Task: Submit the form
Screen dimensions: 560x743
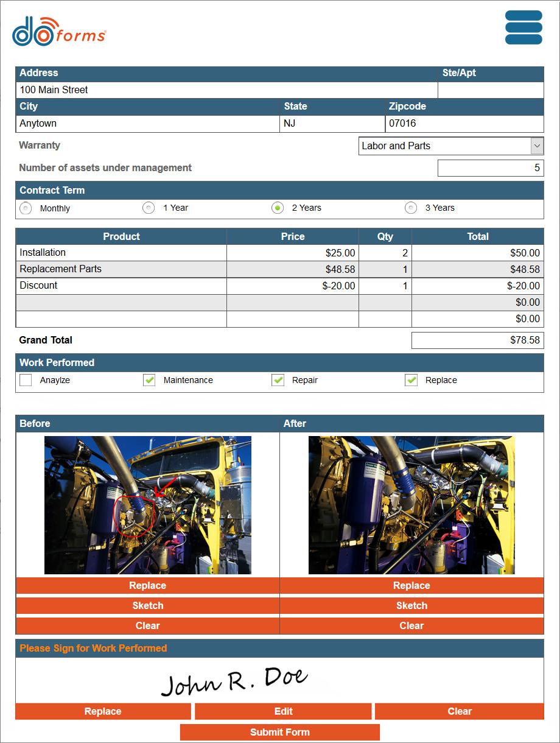Action: 280,732
